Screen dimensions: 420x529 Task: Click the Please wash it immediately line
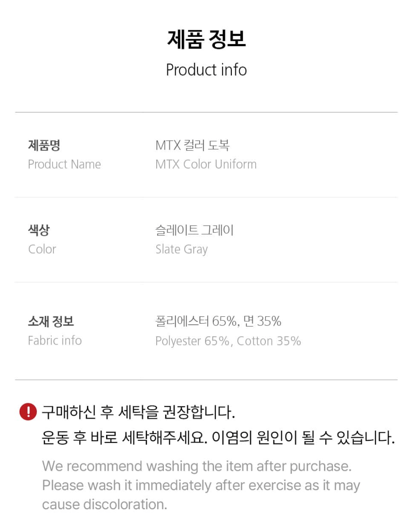201,485
